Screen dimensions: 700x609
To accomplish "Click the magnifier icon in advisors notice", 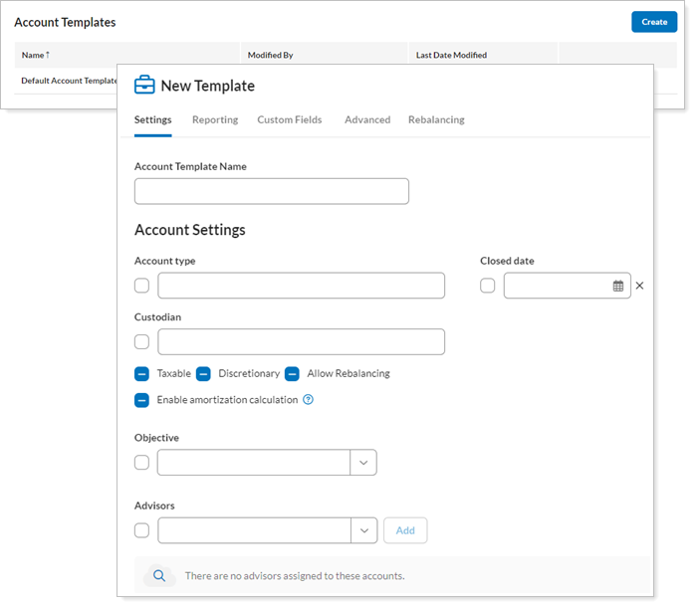I will [x=158, y=575].
